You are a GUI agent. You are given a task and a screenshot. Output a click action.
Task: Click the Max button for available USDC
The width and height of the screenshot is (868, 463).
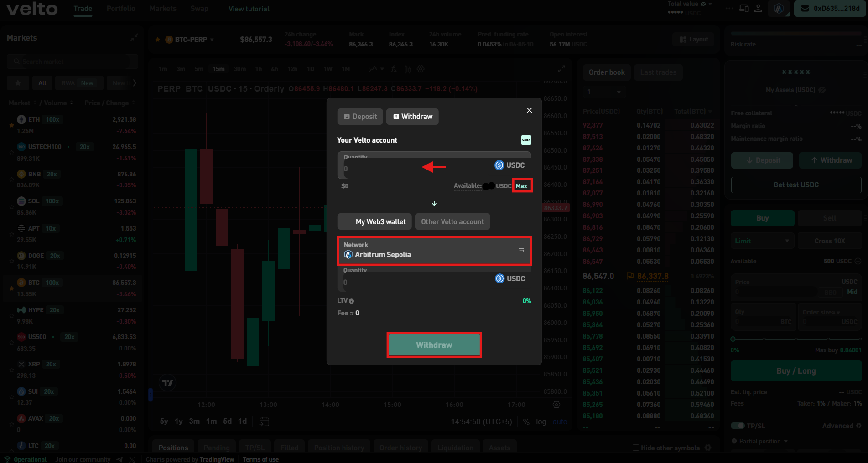(522, 185)
